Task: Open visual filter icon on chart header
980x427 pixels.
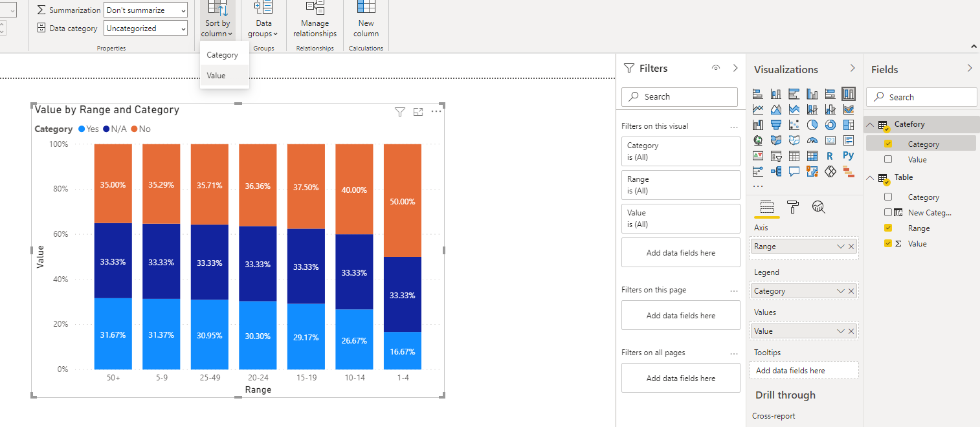Action: click(400, 112)
